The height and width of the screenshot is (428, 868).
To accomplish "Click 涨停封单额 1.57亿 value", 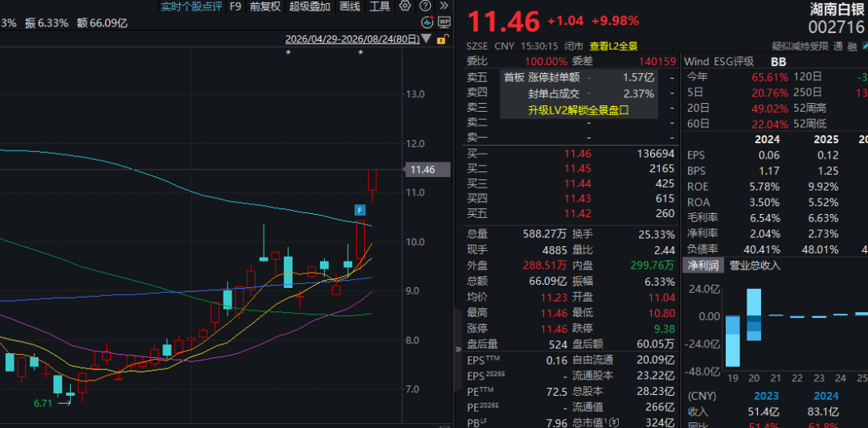I will click(638, 78).
